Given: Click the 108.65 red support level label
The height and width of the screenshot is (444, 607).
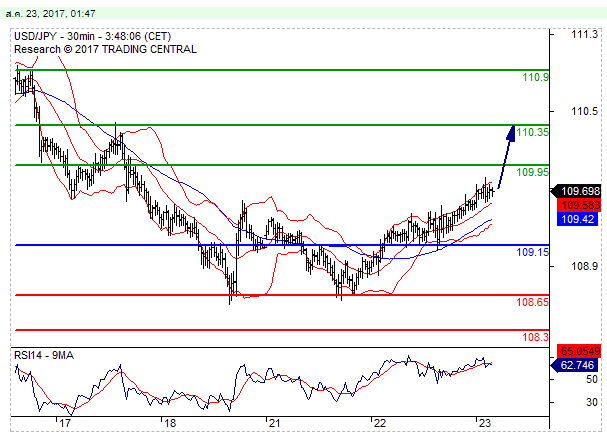Looking at the screenshot, I should [532, 302].
